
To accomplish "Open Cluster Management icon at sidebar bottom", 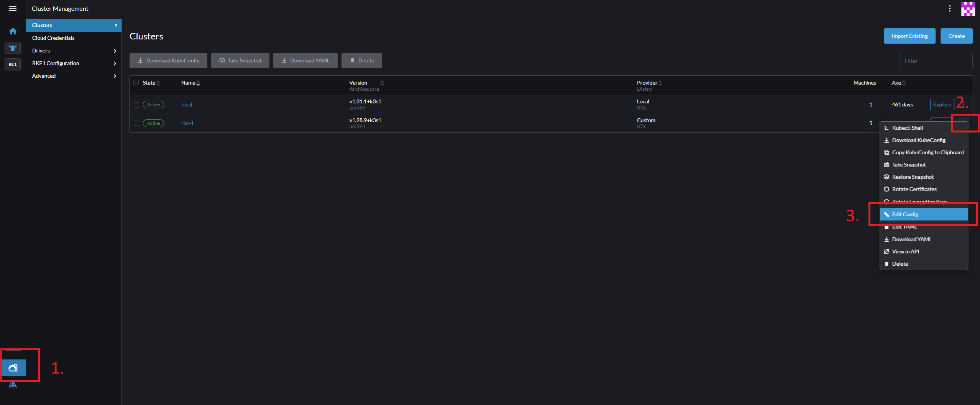I will (13, 368).
